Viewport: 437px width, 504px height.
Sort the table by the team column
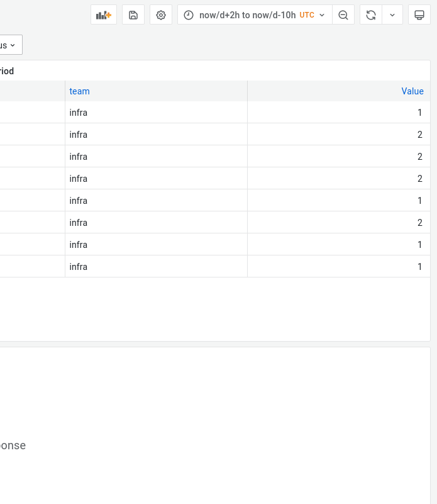coord(79,91)
